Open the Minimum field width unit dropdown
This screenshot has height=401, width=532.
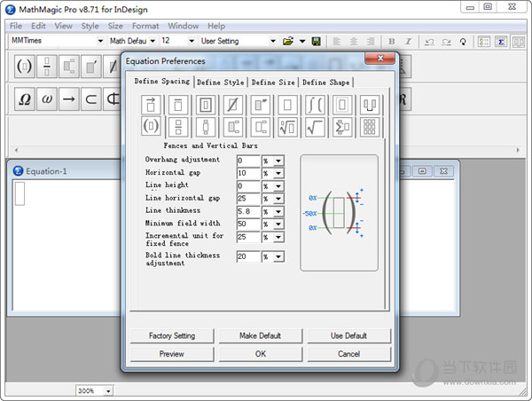[x=278, y=224]
